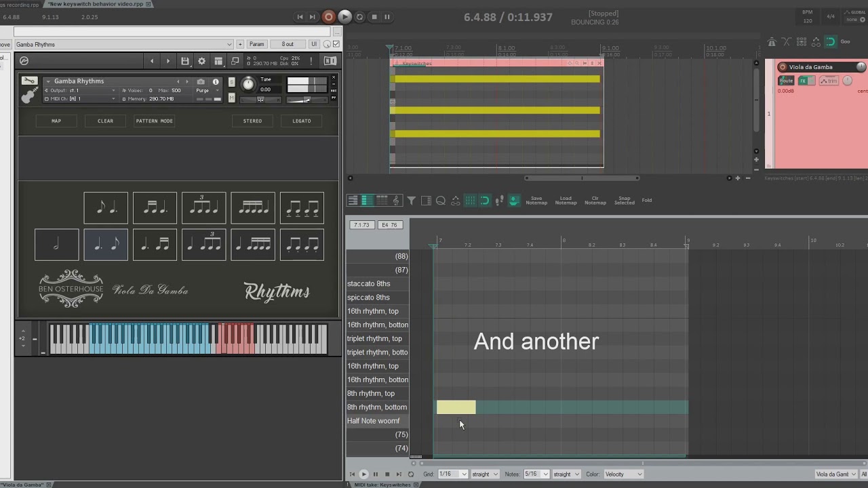This screenshot has width=868, height=488.
Task: Stop playback in main transport bar
Action: 374,17
